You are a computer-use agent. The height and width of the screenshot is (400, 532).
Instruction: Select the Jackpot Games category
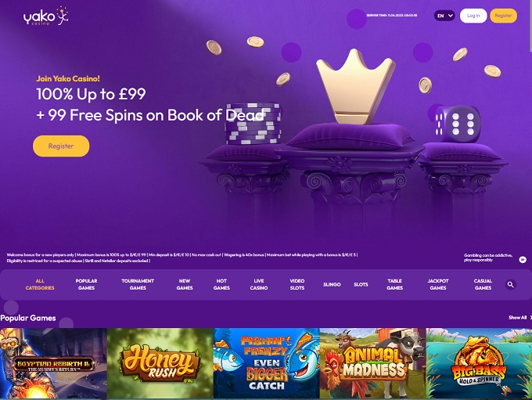(x=438, y=284)
